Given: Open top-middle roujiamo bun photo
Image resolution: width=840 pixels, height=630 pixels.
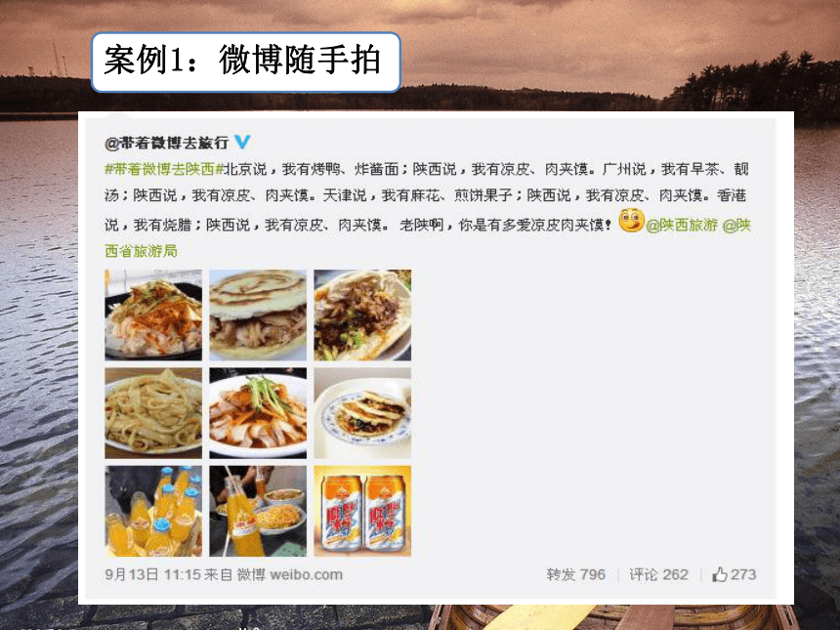Looking at the screenshot, I should coord(258,315).
